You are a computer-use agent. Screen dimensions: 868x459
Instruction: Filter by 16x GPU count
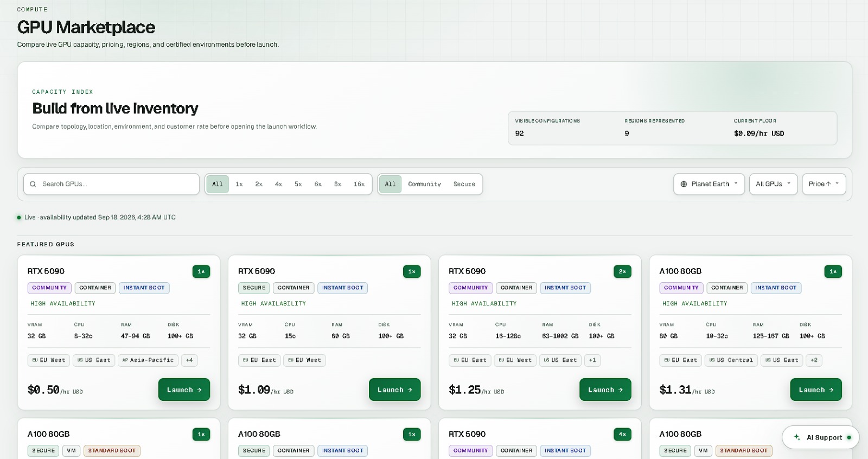point(359,184)
